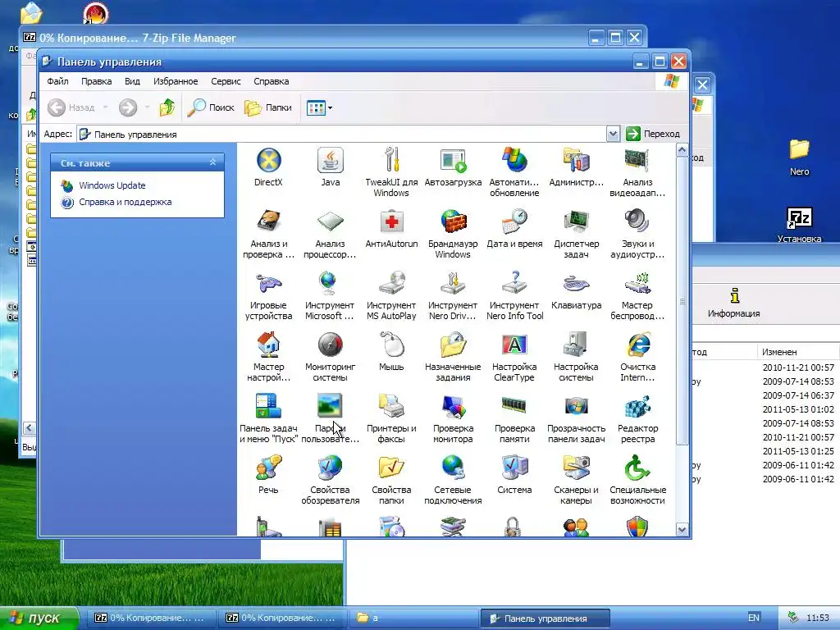Open the Справка menu
The width and height of the screenshot is (840, 630).
(x=271, y=81)
